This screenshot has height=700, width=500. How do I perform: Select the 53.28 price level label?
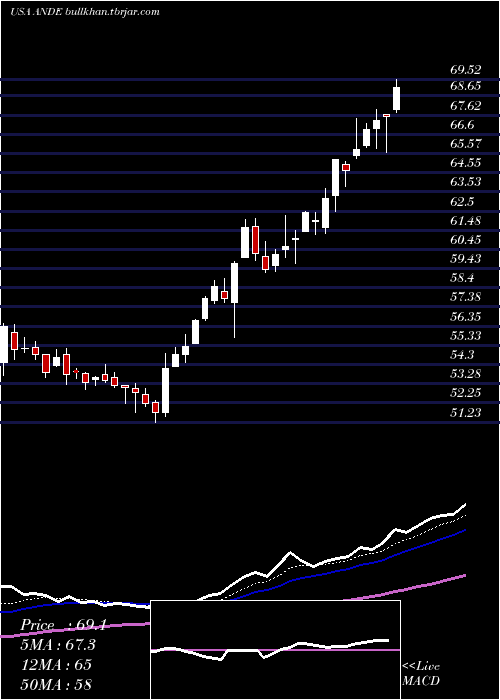[466, 374]
